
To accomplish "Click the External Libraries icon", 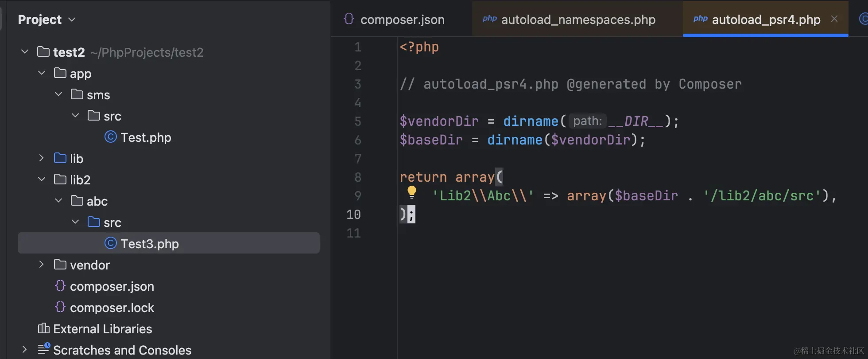I will (44, 328).
